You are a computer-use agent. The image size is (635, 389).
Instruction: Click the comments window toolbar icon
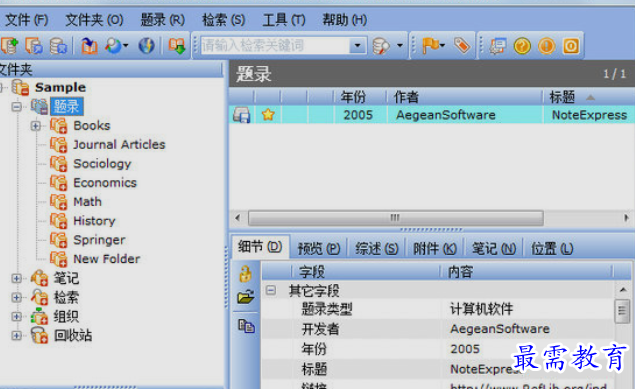click(498, 46)
